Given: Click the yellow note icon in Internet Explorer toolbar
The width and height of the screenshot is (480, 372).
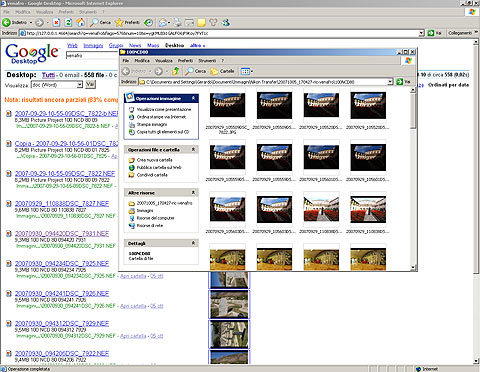Looking at the screenshot, I should [x=201, y=23].
